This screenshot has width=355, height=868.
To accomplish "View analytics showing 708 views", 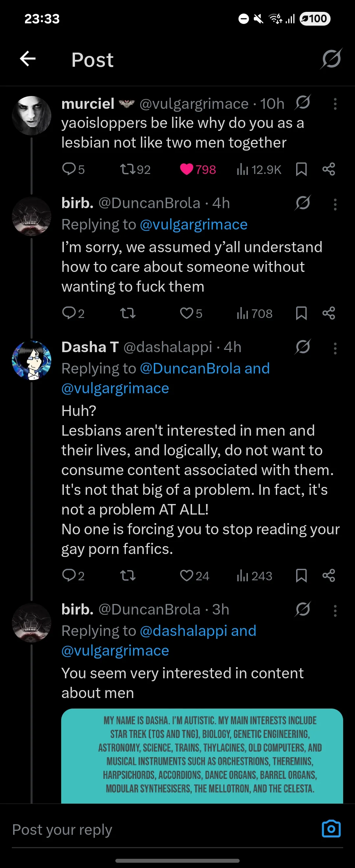I will (255, 313).
